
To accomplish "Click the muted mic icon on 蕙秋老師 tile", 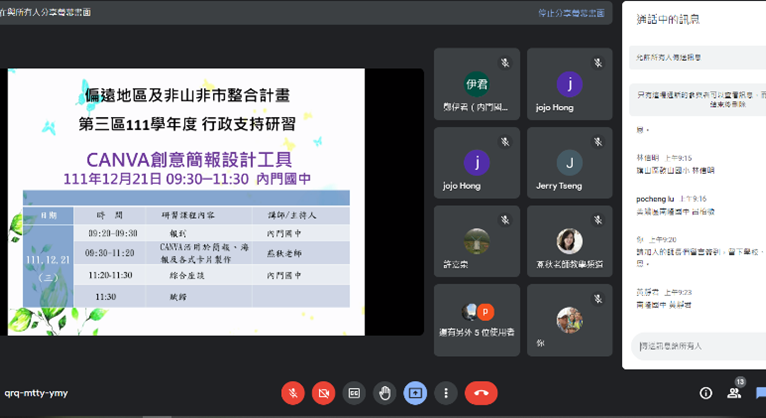I will point(598,220).
